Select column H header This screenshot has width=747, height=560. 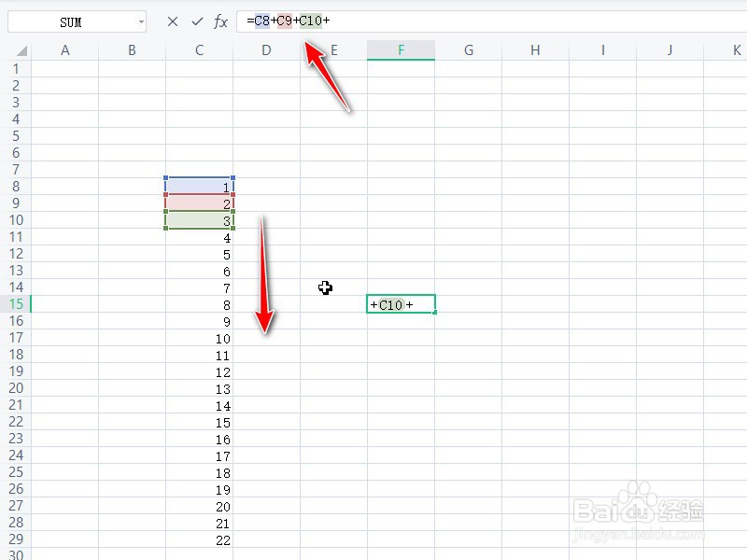tap(535, 50)
